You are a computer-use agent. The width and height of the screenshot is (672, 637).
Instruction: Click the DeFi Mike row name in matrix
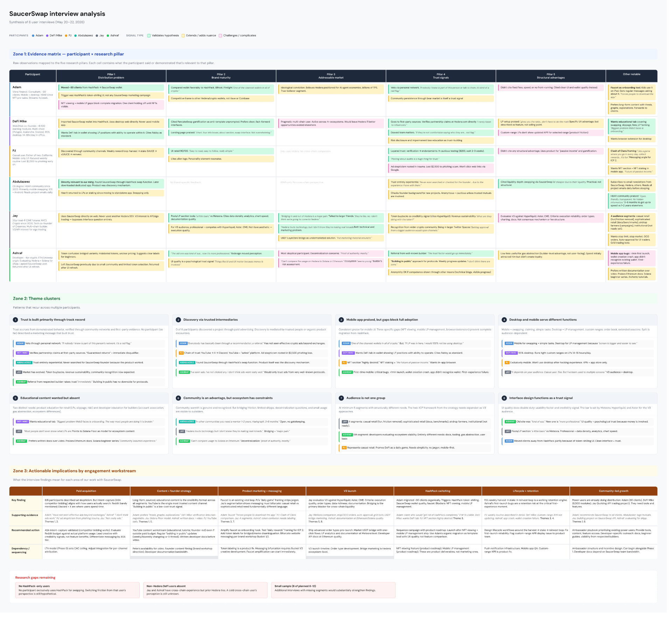tap(20, 122)
